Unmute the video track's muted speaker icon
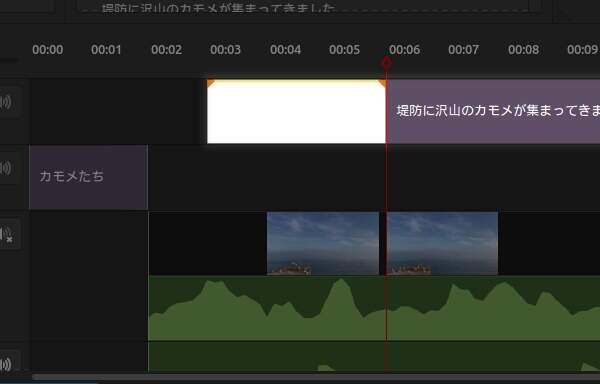The image size is (600, 384). 7,234
